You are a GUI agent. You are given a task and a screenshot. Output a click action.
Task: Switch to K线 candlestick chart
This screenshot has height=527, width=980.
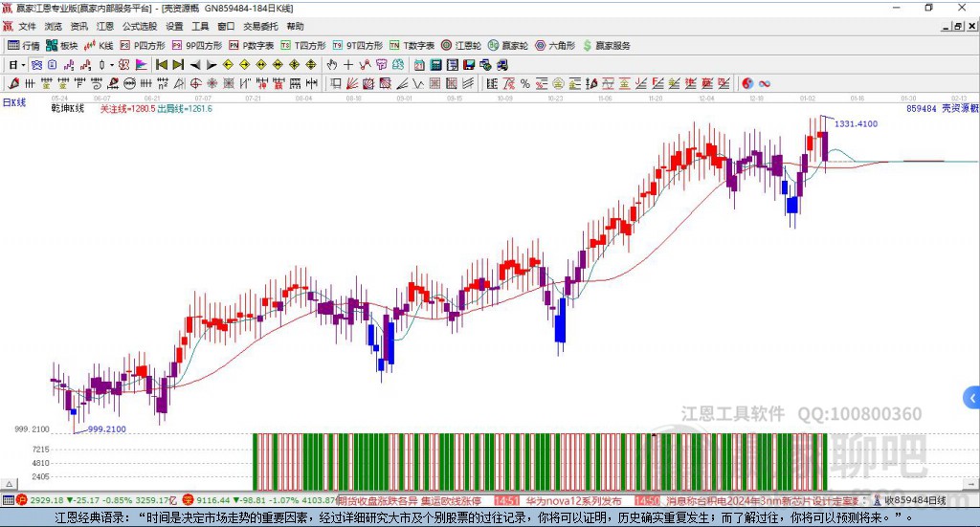coord(99,46)
